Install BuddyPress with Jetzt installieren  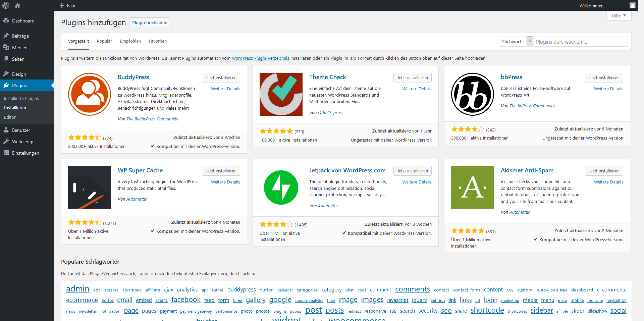(x=221, y=77)
